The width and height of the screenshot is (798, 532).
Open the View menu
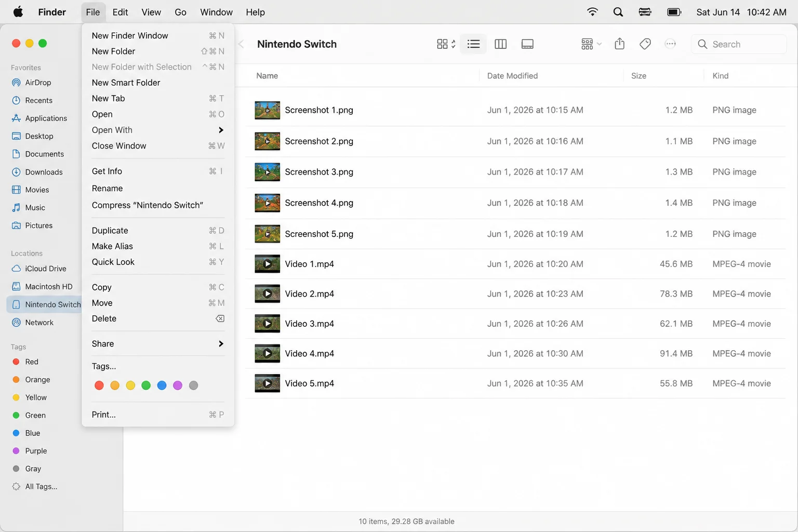[151, 12]
